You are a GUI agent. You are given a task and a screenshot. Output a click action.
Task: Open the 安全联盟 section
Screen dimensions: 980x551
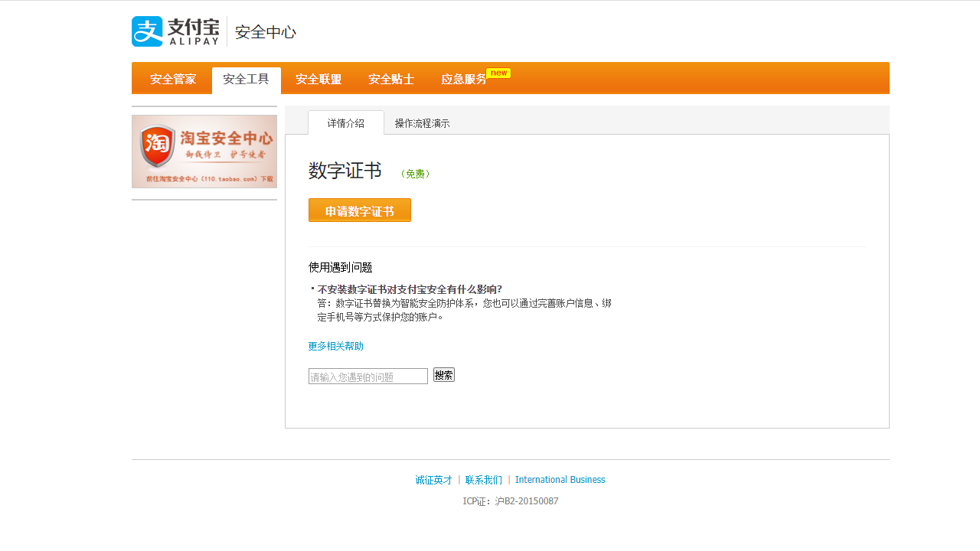pyautogui.click(x=318, y=78)
